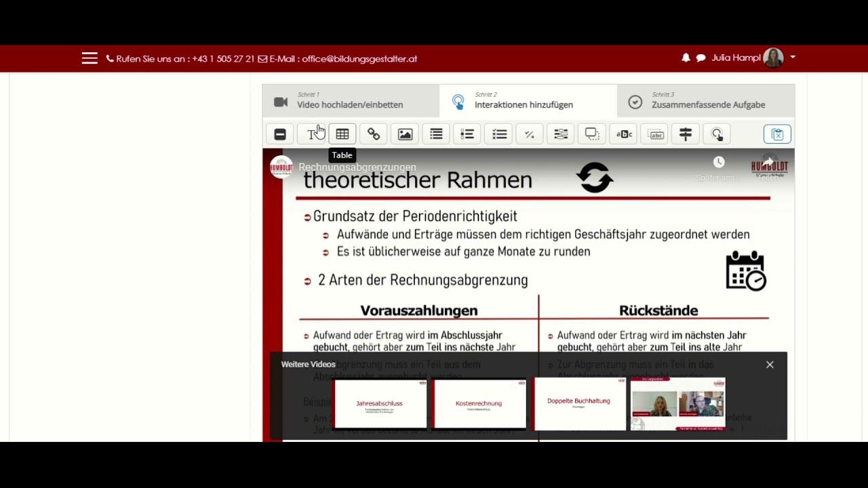Add a Crossroads interaction

(x=686, y=134)
